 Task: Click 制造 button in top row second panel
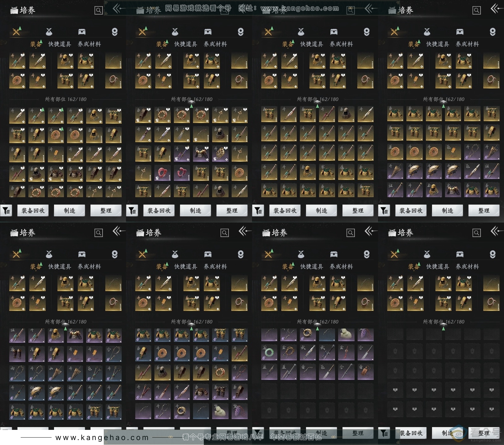(195, 210)
